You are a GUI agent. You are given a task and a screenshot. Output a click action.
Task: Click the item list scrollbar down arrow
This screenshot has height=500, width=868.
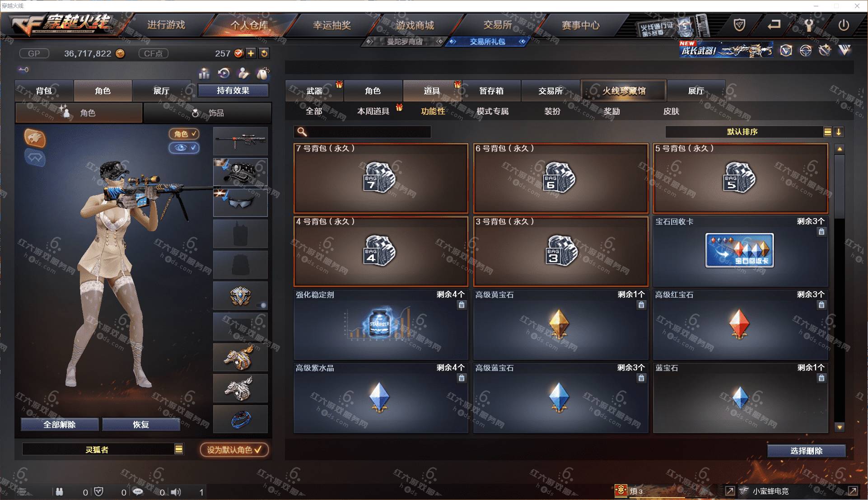point(840,427)
